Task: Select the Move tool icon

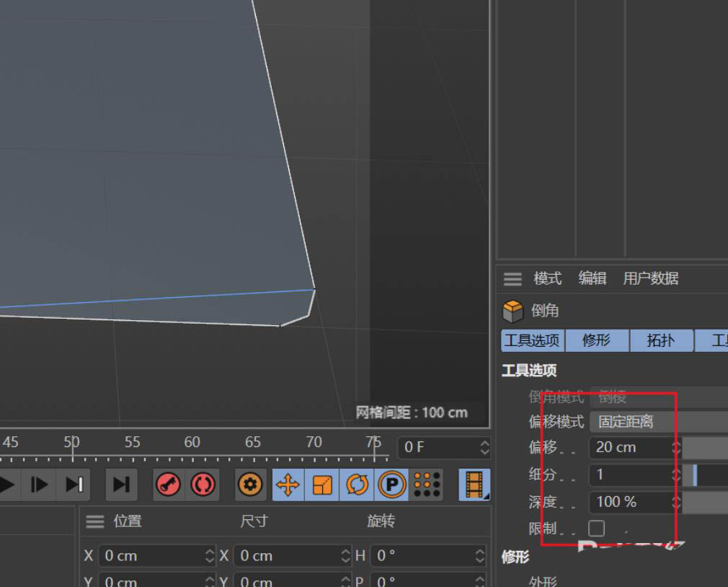Action: [x=287, y=484]
